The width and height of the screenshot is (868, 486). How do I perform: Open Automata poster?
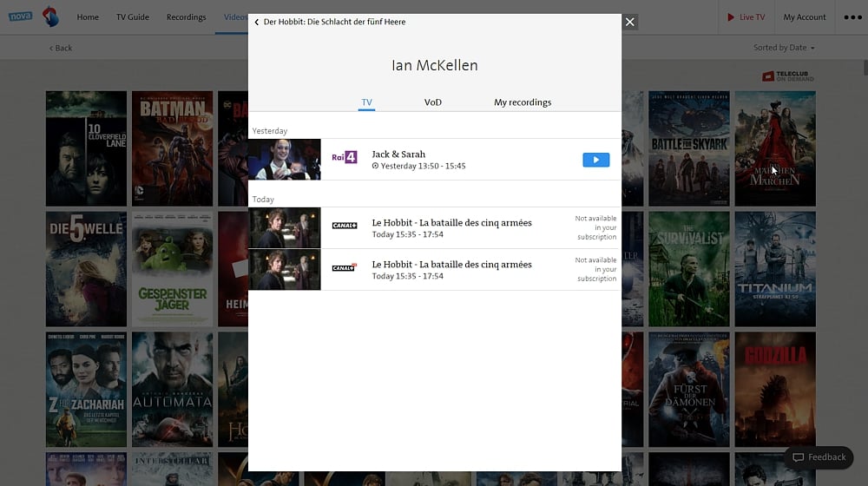coord(172,390)
